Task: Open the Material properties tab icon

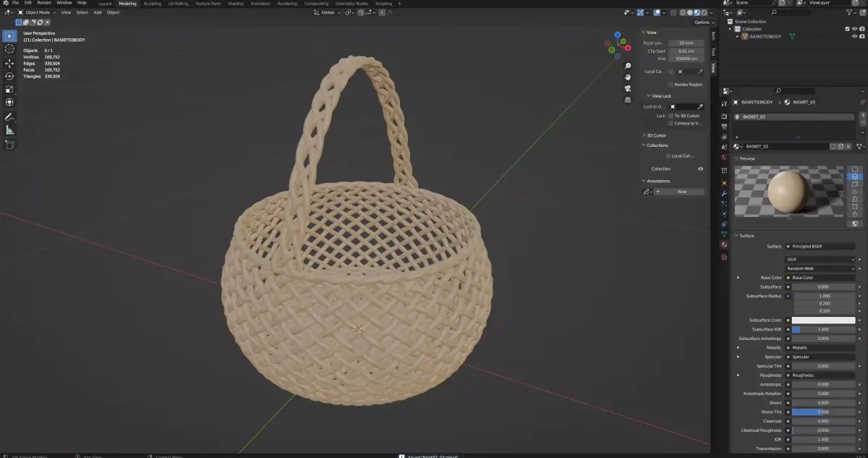Action: [x=724, y=245]
